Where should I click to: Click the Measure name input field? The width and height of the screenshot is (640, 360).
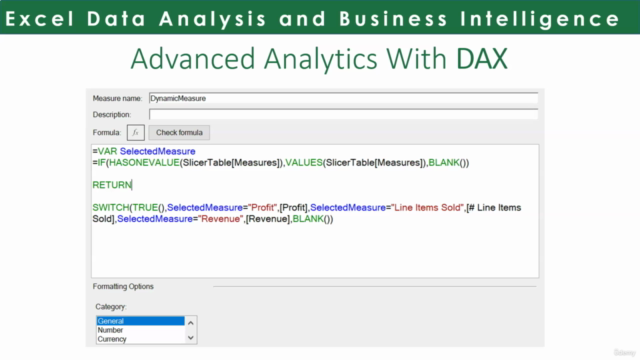[343, 98]
